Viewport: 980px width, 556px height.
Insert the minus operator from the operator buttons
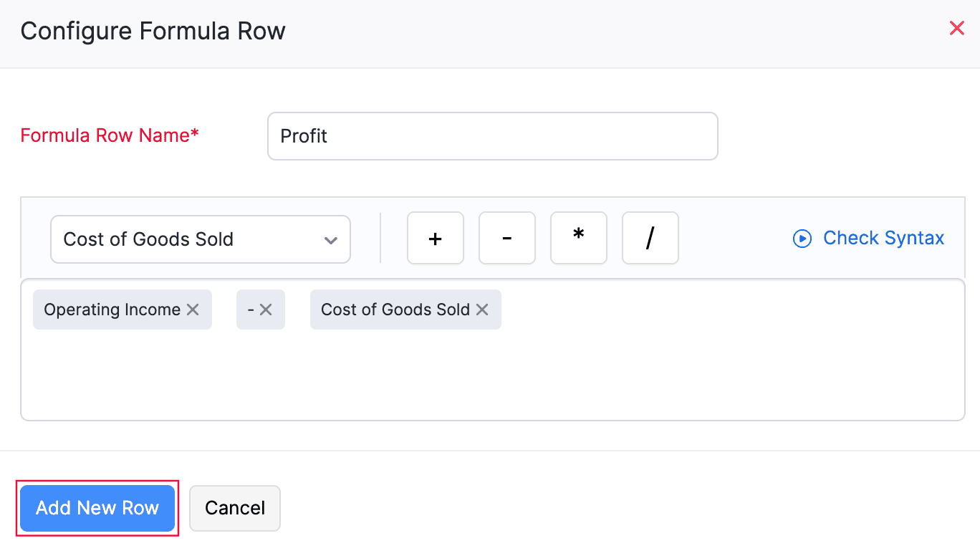tap(506, 239)
